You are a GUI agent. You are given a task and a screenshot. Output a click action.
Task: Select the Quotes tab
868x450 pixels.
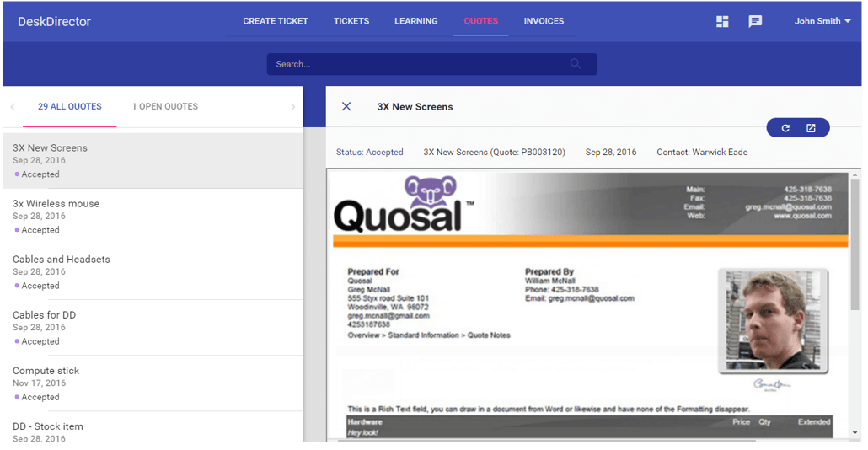click(x=480, y=21)
